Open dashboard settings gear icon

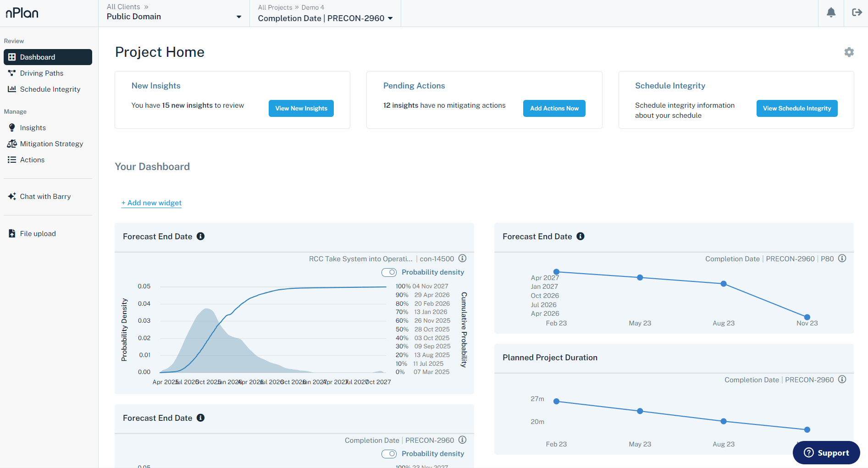tap(849, 52)
